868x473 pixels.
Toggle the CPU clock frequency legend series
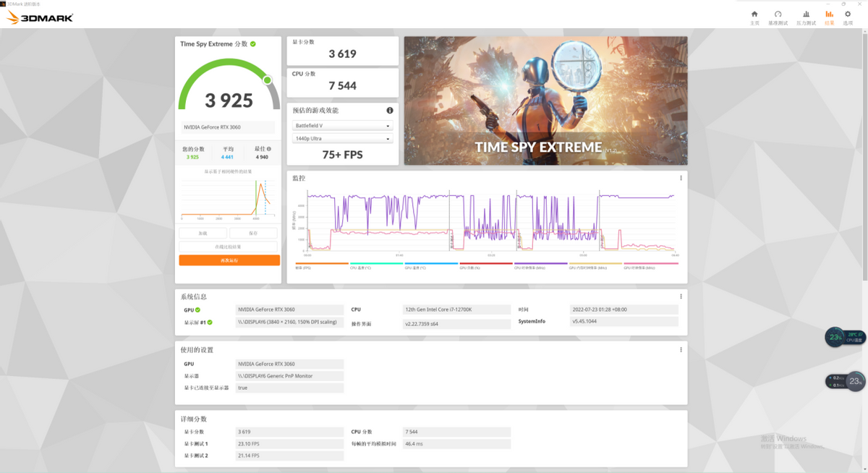(x=540, y=265)
